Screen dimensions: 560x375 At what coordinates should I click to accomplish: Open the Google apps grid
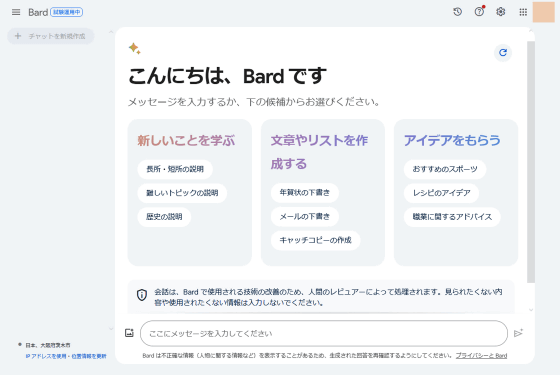tap(523, 12)
